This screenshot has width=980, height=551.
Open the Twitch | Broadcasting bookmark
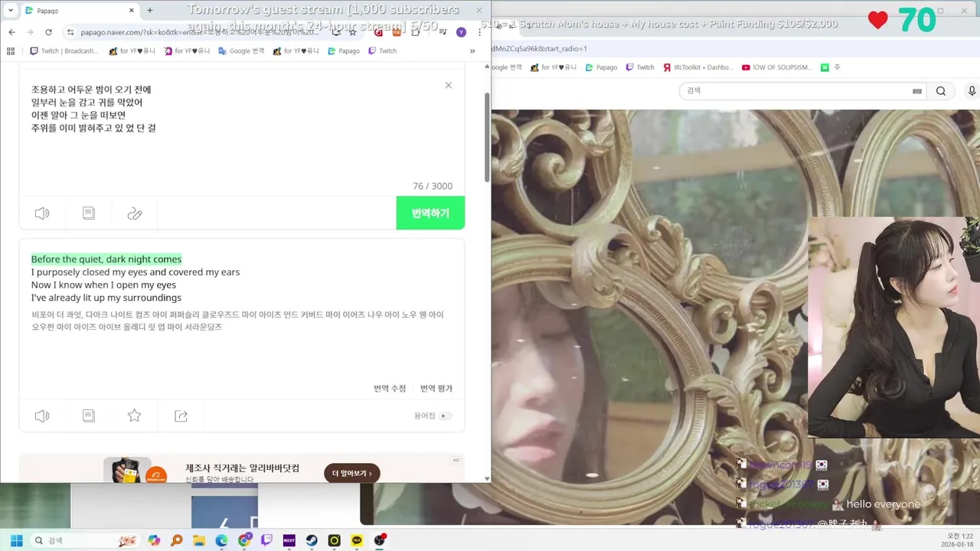point(64,51)
